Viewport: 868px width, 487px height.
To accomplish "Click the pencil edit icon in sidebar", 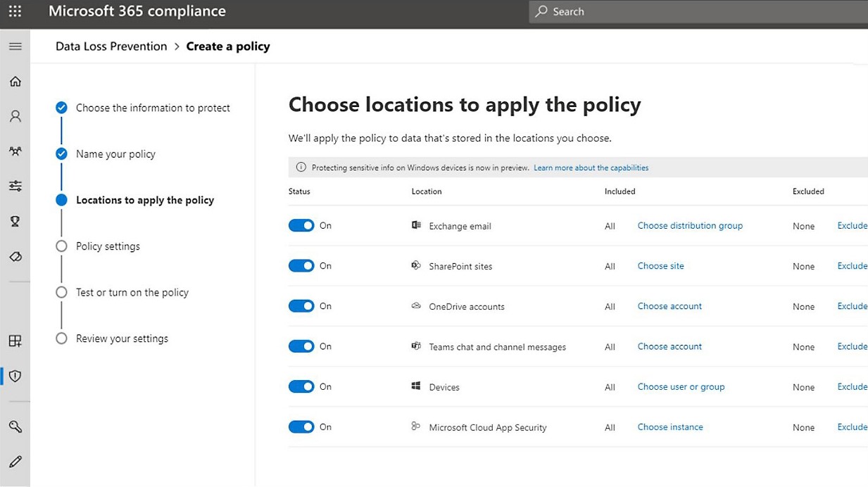I will point(15,462).
